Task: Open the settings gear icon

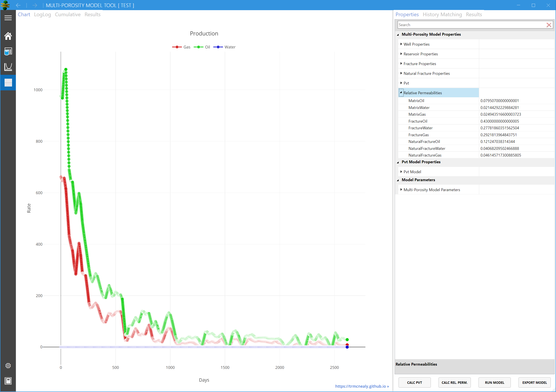Action: click(8, 366)
